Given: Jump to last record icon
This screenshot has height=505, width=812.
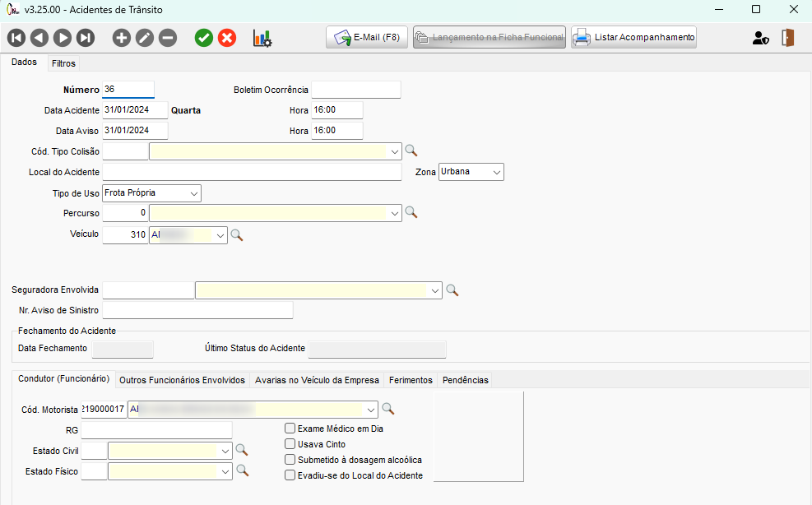Looking at the screenshot, I should click(x=86, y=38).
